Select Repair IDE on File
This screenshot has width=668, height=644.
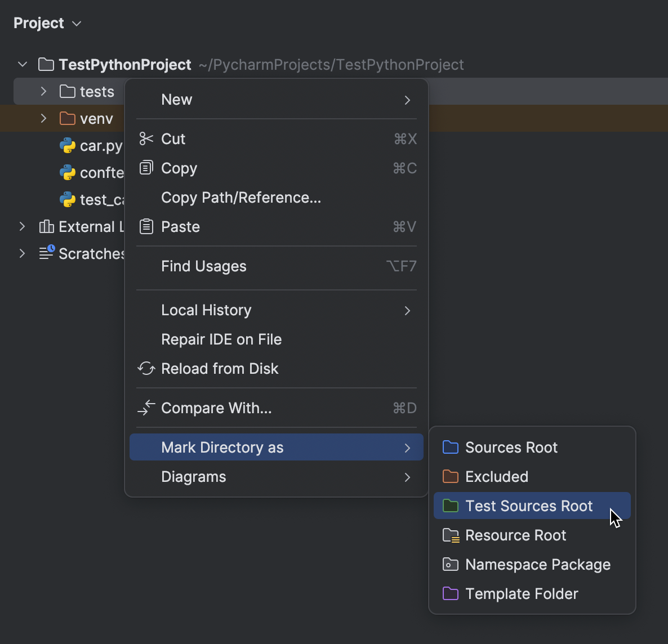pyautogui.click(x=221, y=339)
